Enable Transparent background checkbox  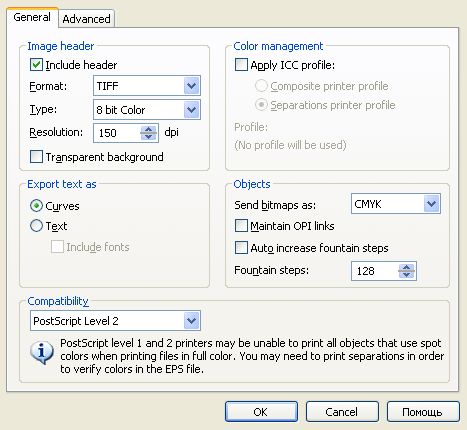tap(36, 157)
